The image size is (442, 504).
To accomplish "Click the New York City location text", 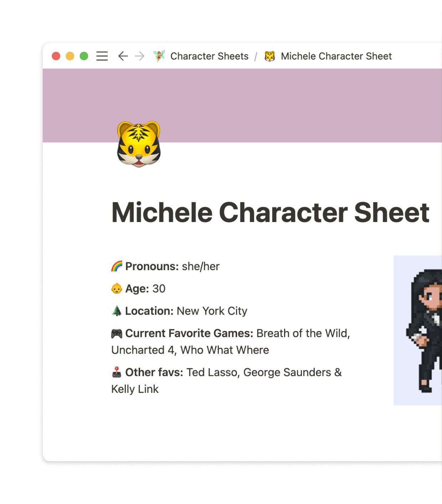I will [211, 310].
